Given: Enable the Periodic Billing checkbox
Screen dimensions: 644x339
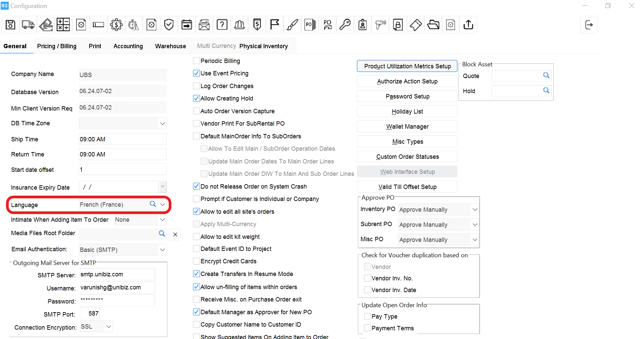Looking at the screenshot, I should 197,61.
